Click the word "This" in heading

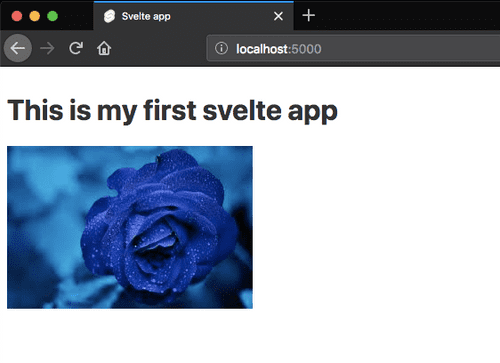tap(35, 110)
